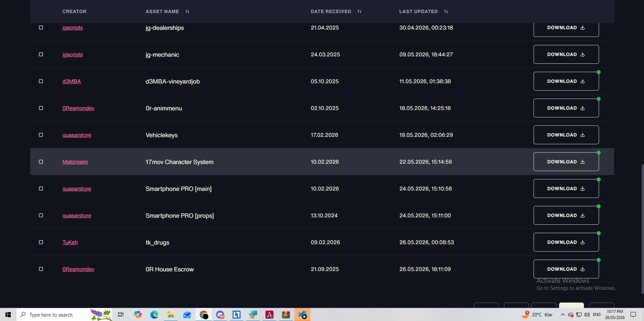644x321 pixels.
Task: Click the page vertical scrollbar thumb
Action: point(642,229)
